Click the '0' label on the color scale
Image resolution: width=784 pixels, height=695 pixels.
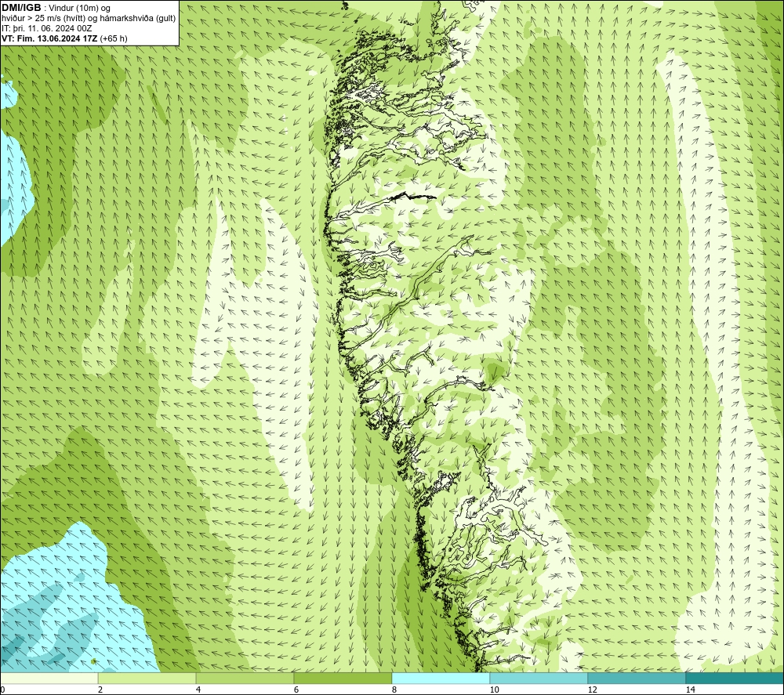point(2,690)
